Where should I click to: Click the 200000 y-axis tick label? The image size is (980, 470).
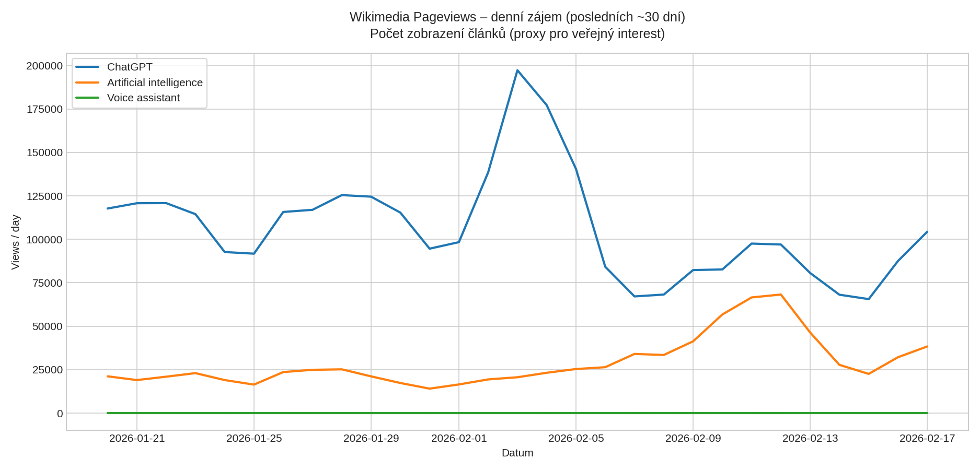tap(44, 67)
